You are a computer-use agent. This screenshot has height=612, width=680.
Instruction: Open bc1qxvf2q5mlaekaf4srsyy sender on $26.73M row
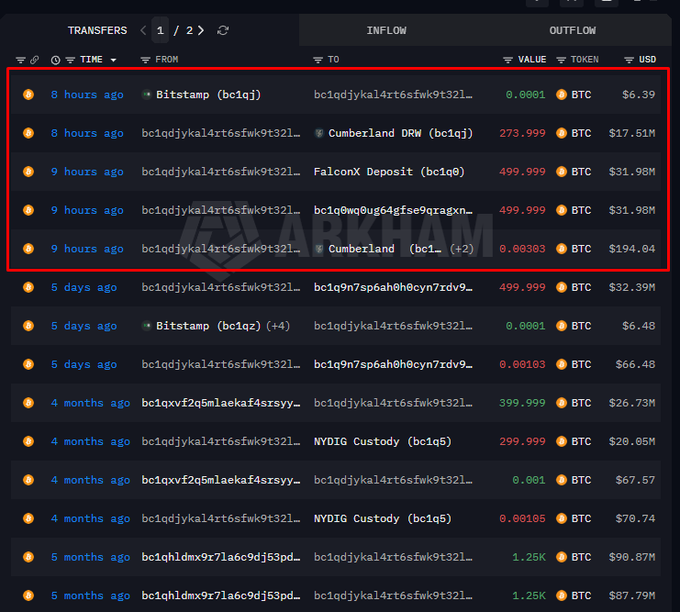click(x=221, y=403)
